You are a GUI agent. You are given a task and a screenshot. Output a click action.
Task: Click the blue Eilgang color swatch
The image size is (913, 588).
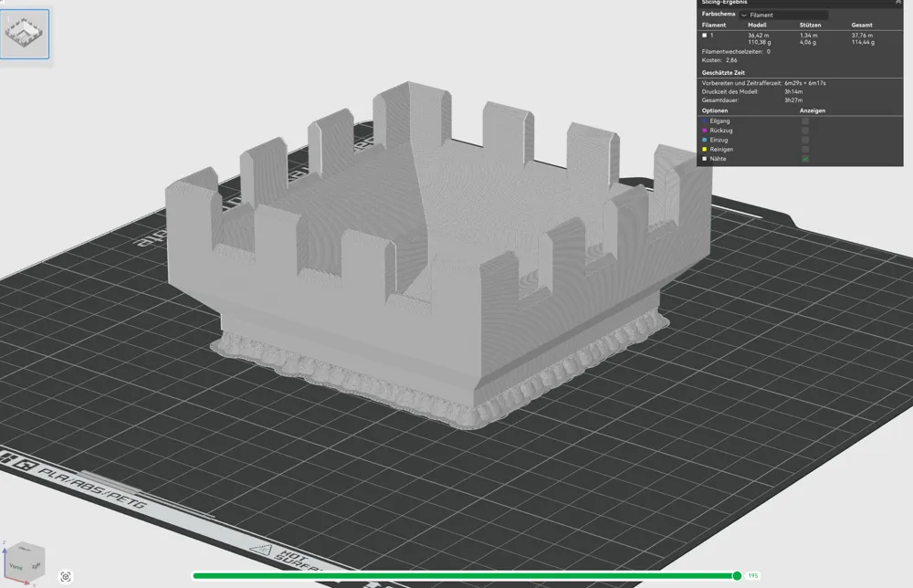coord(705,121)
